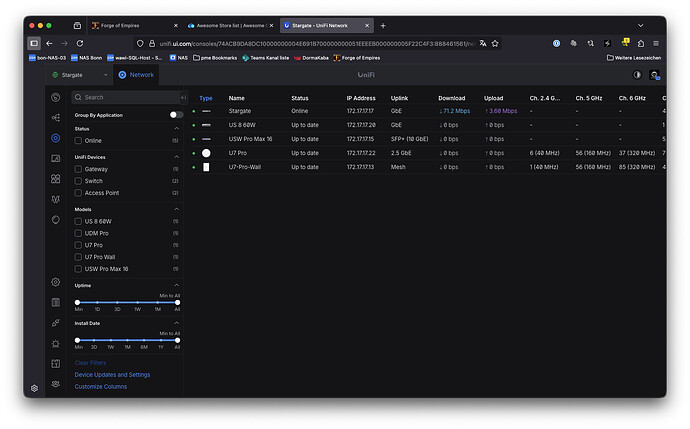Toggle Group By Application switch
The image size is (690, 429).
click(176, 115)
